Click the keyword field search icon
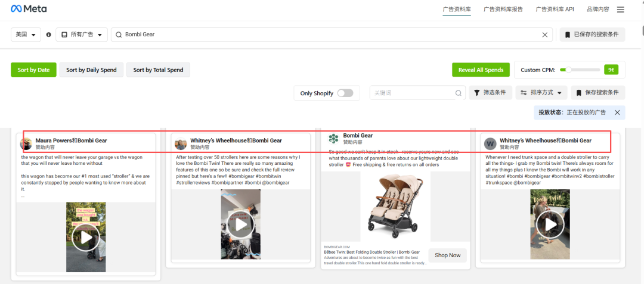The width and height of the screenshot is (644, 284). coord(459,93)
